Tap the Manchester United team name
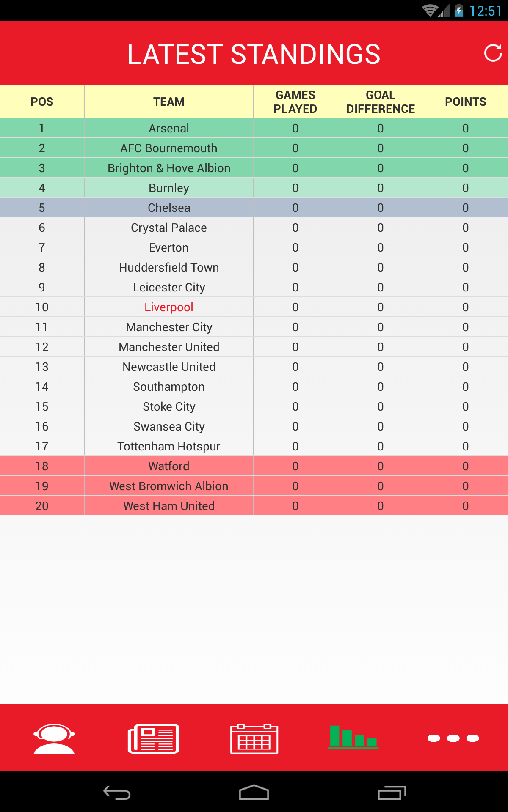This screenshot has height=812, width=508. 169,347
